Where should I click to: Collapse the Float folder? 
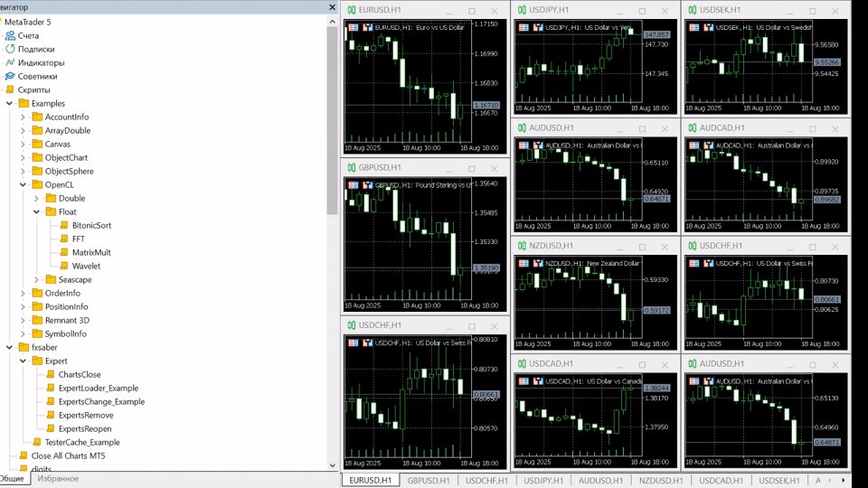tap(36, 211)
